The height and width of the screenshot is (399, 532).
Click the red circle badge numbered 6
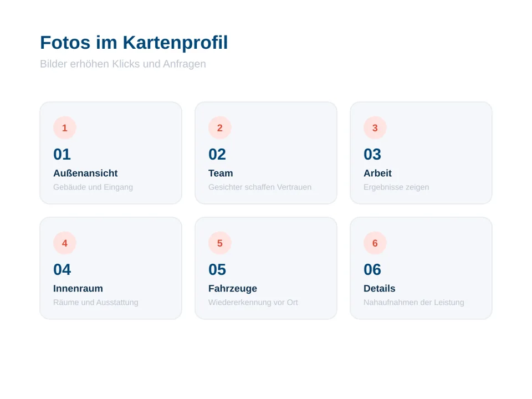(375, 243)
